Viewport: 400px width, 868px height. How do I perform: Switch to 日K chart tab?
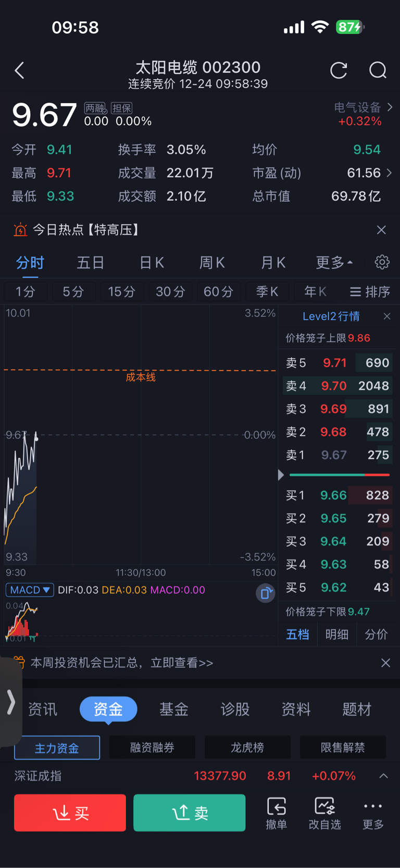coord(152,262)
